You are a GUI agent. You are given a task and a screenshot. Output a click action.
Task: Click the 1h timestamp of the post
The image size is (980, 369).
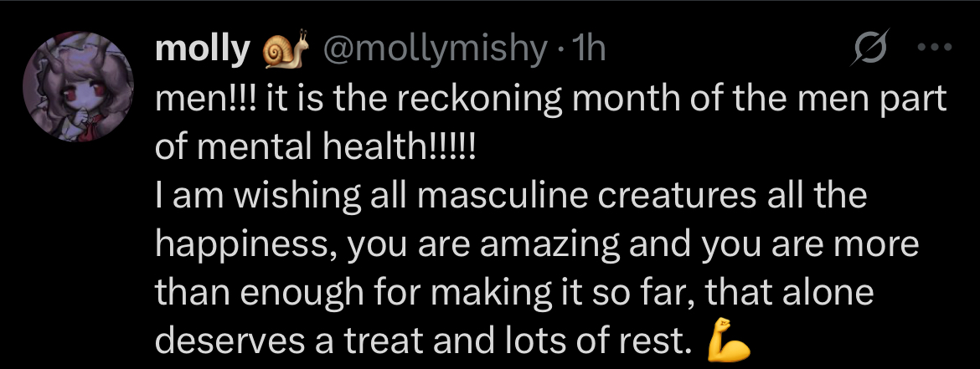tap(585, 52)
